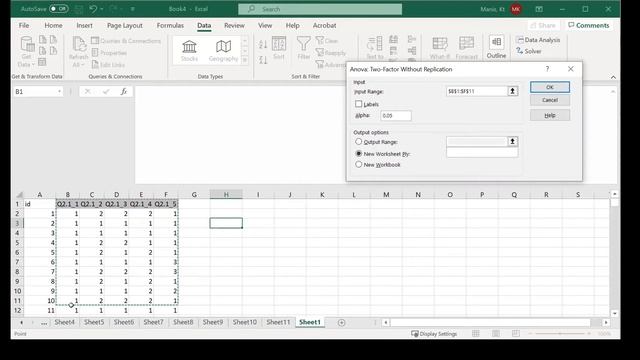Open the Refresh All dropdown arrow

[83, 64]
